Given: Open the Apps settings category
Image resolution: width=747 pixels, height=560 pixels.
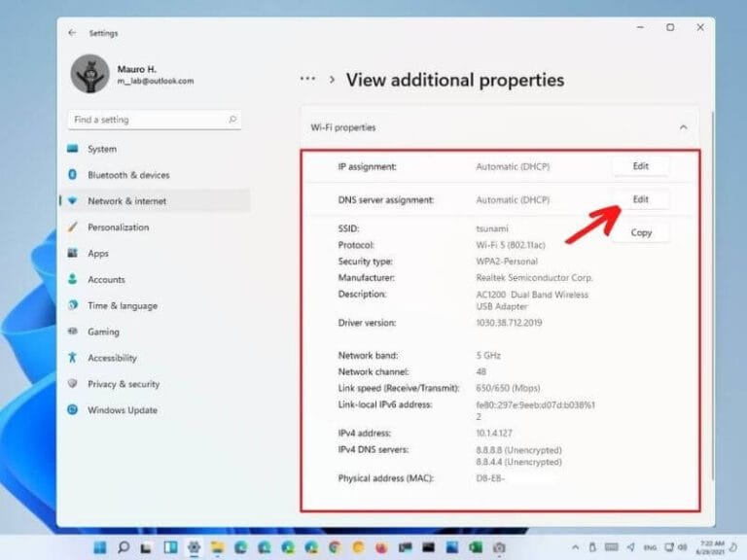Looking at the screenshot, I should point(155,254).
